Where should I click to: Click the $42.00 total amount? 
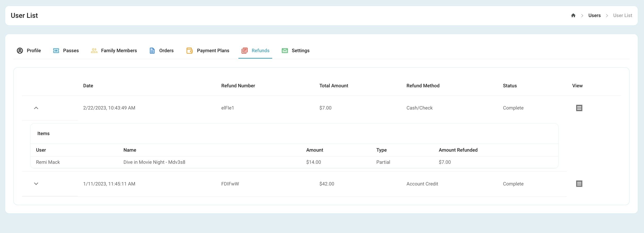pos(327,184)
